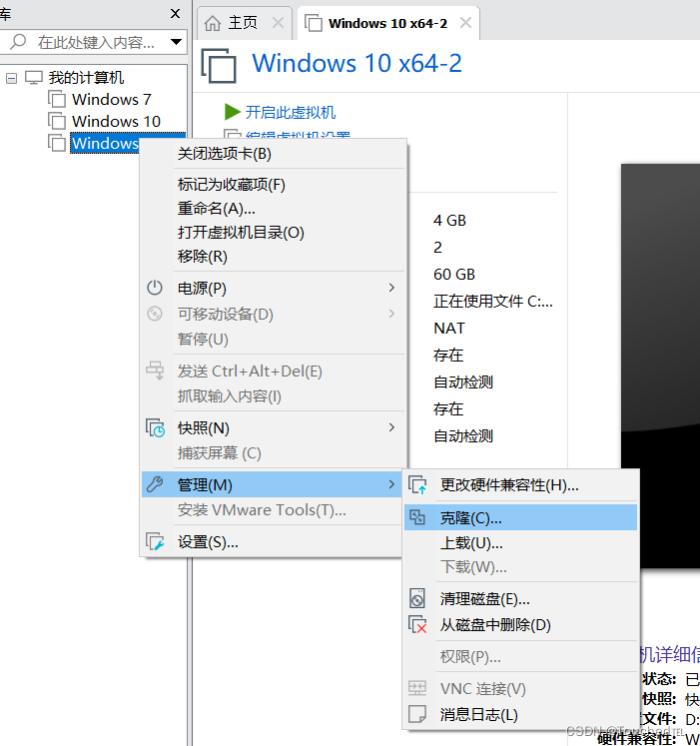Click the 正在使用文件 C:... value
Screen dimensions: 700x746
[x=493, y=302]
